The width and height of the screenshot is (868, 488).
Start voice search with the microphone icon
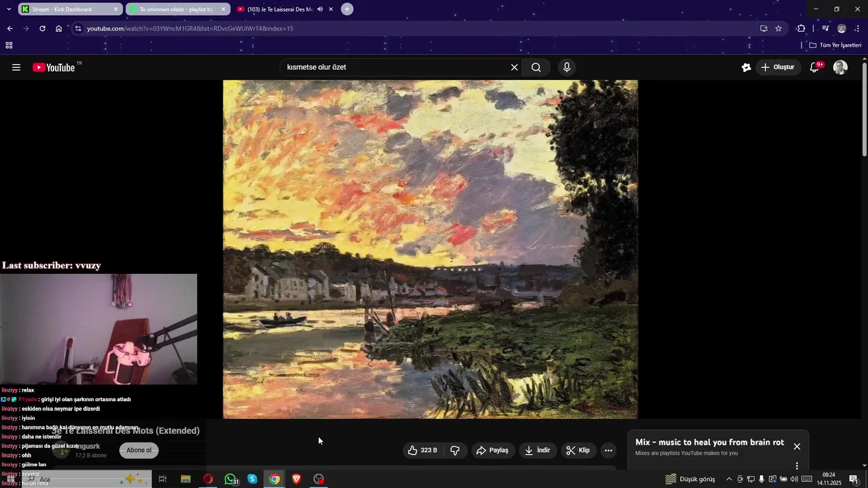567,67
